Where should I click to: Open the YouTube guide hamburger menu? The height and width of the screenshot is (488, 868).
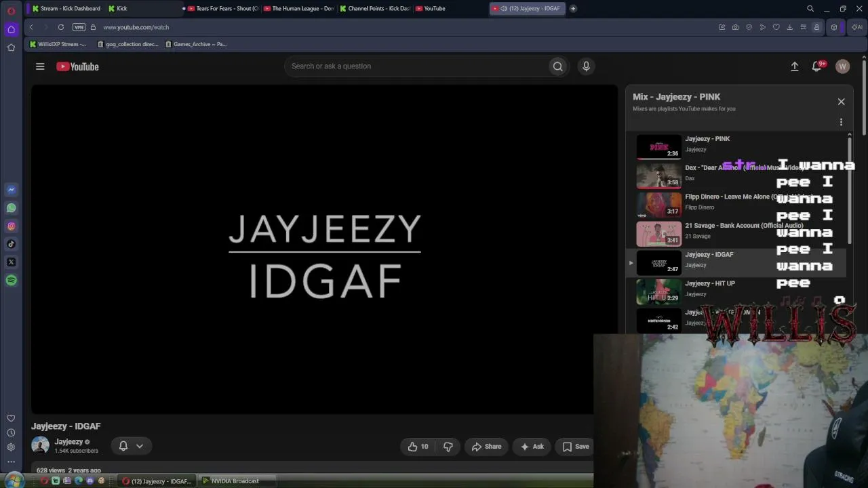point(40,66)
